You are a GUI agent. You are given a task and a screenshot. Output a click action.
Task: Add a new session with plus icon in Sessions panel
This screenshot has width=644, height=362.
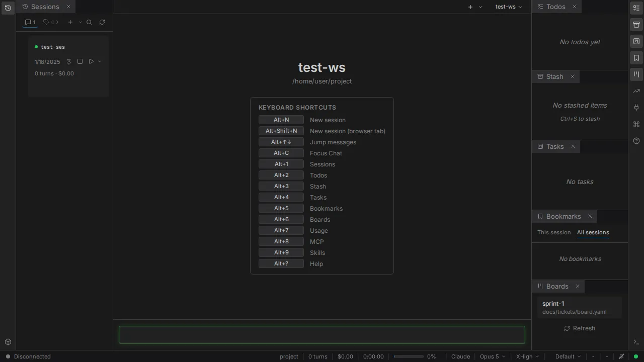click(x=70, y=22)
